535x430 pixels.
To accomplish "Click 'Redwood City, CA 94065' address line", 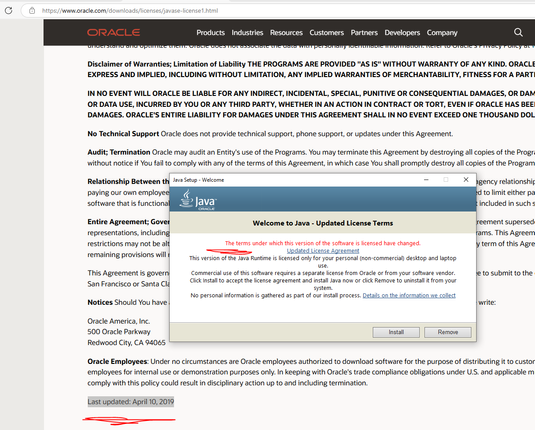I will point(126,343).
